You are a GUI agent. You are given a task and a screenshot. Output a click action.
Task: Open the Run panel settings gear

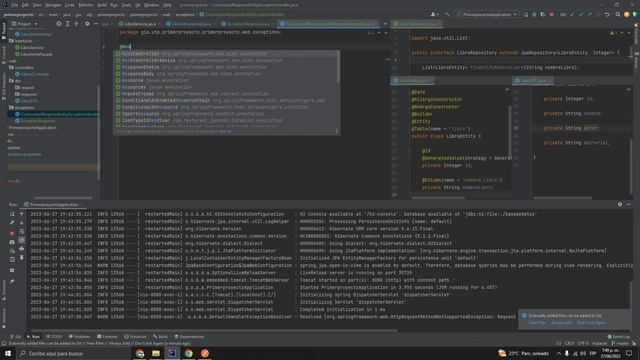tap(620, 204)
